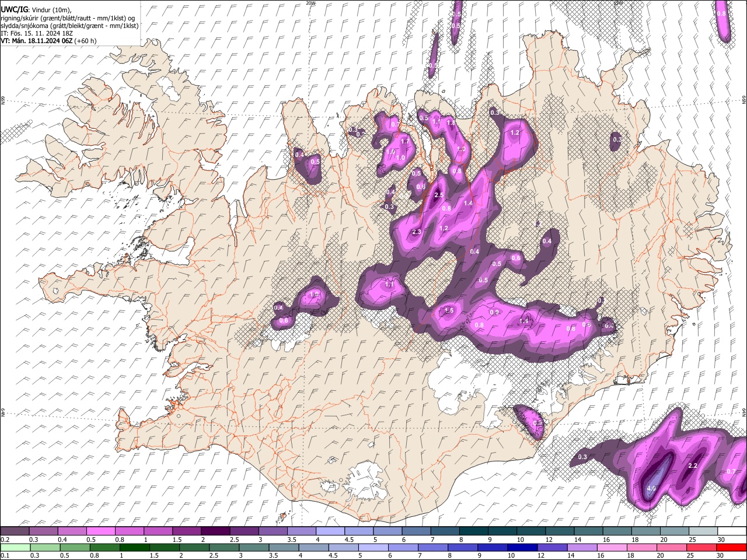Click the 2.2 value on the offshore band
The width and height of the screenshot is (747, 560).
pos(693,466)
